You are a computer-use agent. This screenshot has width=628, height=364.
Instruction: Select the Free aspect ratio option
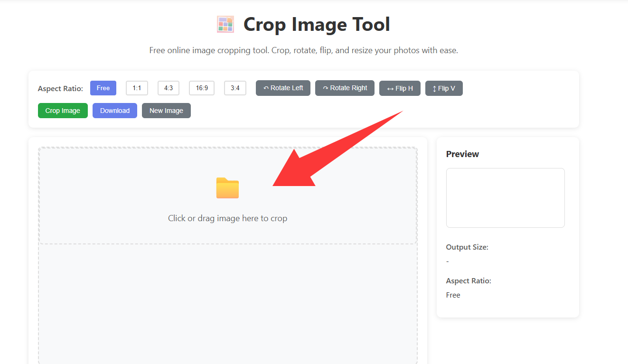[x=103, y=88]
